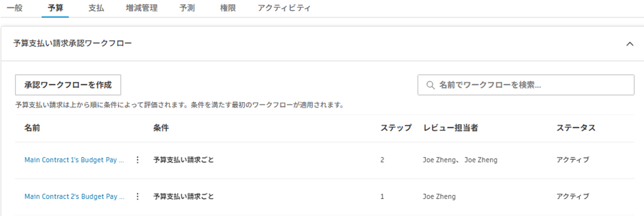Click the ステータス column header
This screenshot has width=644, height=216.
click(x=576, y=128)
